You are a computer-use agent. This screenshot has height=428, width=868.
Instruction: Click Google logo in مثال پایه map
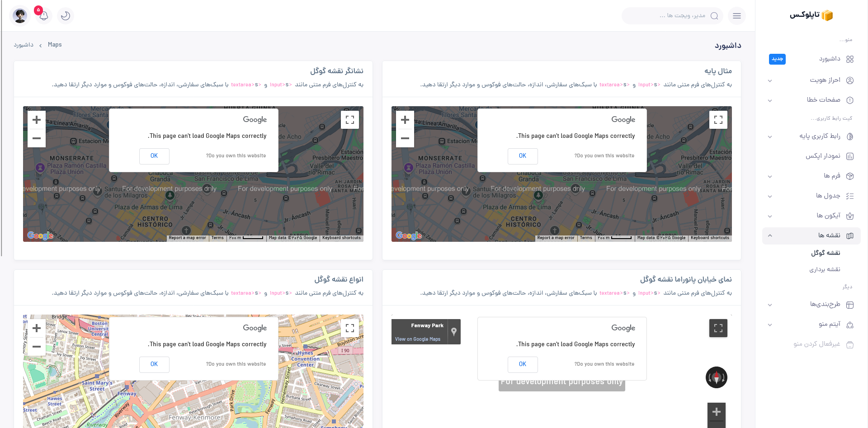click(409, 235)
